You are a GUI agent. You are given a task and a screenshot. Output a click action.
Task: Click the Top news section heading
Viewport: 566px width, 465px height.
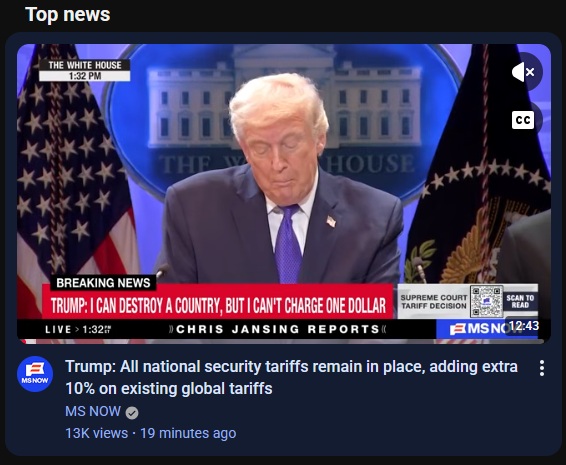[68, 15]
